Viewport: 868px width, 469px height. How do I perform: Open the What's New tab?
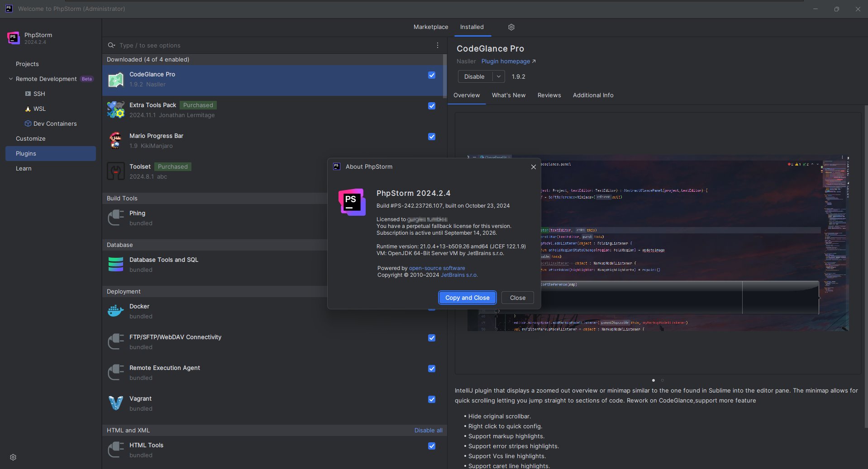coord(508,95)
